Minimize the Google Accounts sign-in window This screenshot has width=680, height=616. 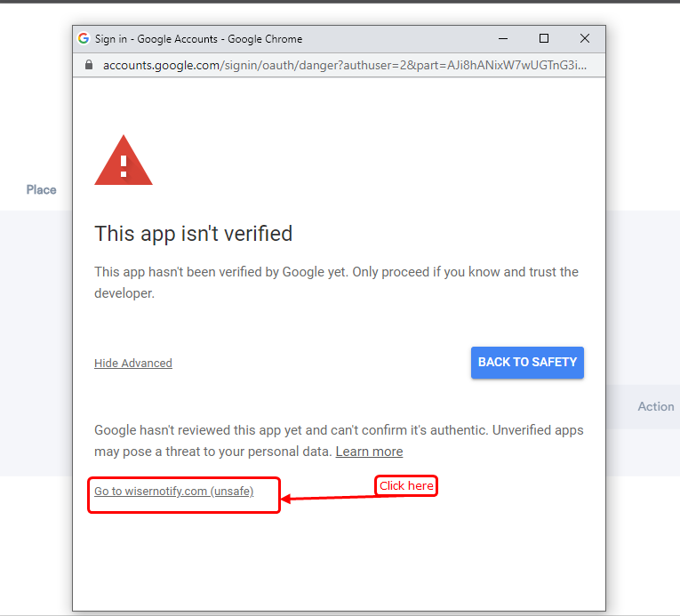[503, 38]
